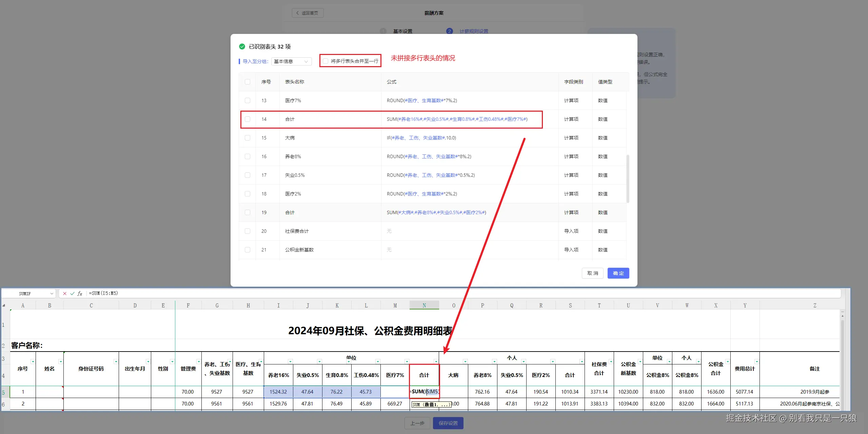Cancel formula entry with red × icon

coord(64,294)
